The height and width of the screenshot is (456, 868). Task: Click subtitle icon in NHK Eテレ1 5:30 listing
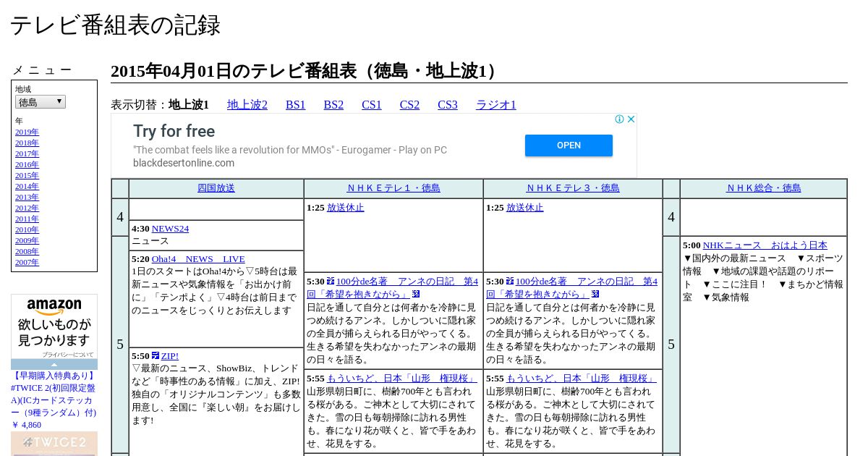pyautogui.click(x=331, y=281)
